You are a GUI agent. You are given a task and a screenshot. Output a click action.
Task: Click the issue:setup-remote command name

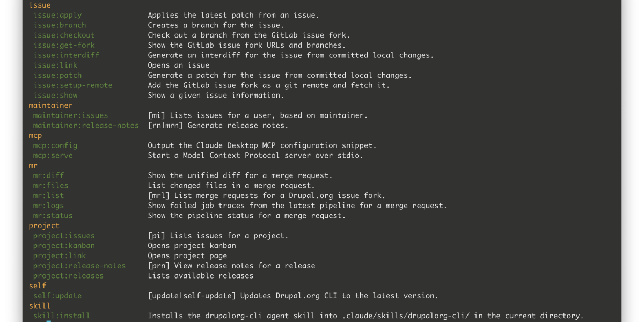72,85
